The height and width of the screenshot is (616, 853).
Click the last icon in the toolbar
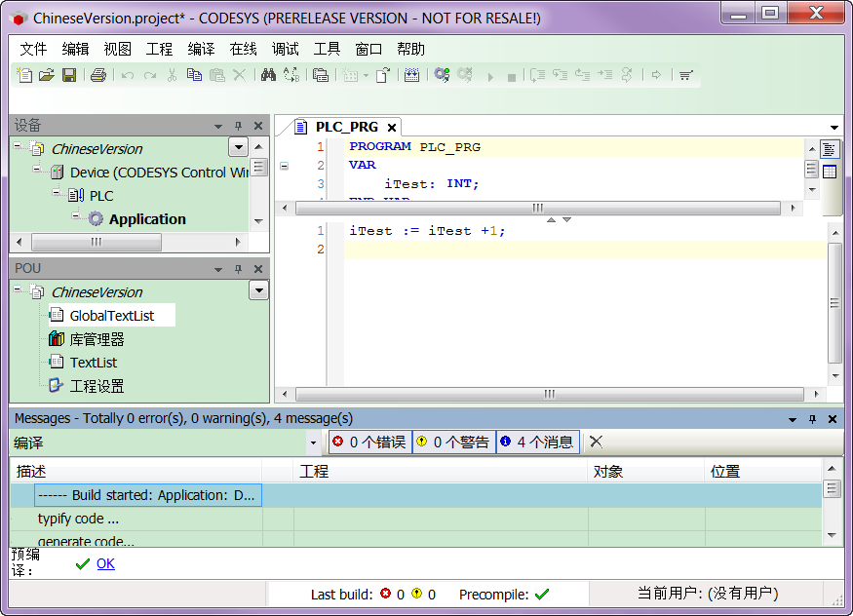coord(686,75)
